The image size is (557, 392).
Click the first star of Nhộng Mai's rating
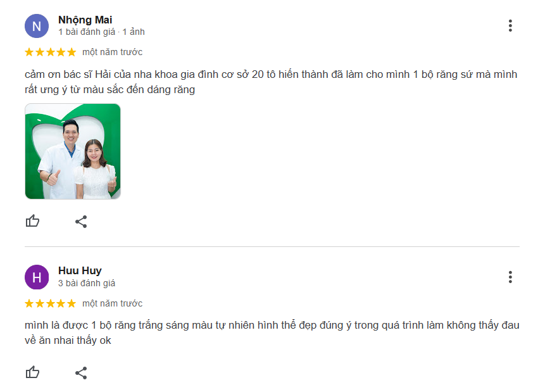29,52
